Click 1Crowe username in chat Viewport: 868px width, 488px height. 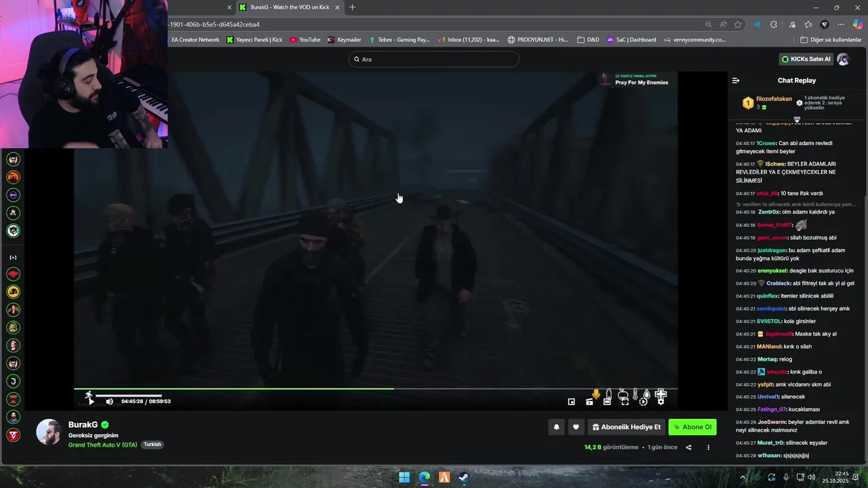(x=766, y=143)
